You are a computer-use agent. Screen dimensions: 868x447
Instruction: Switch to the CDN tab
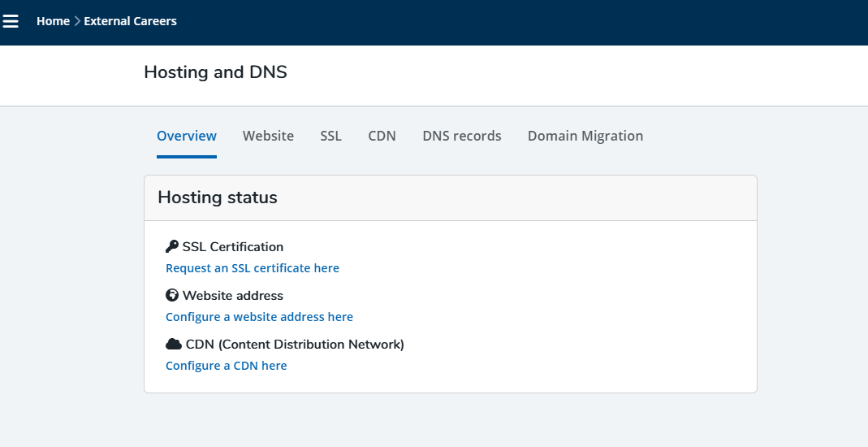tap(382, 136)
